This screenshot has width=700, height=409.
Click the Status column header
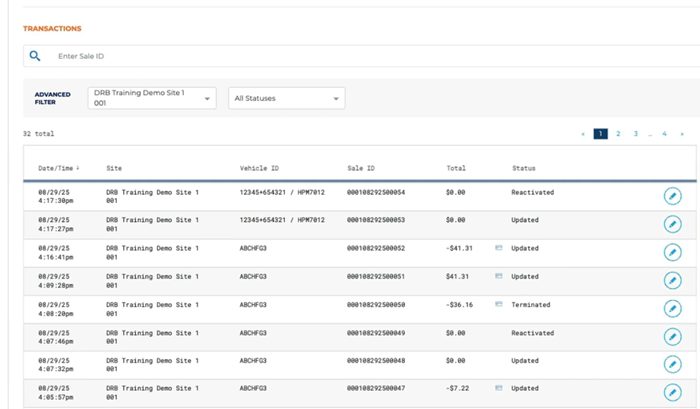(524, 168)
